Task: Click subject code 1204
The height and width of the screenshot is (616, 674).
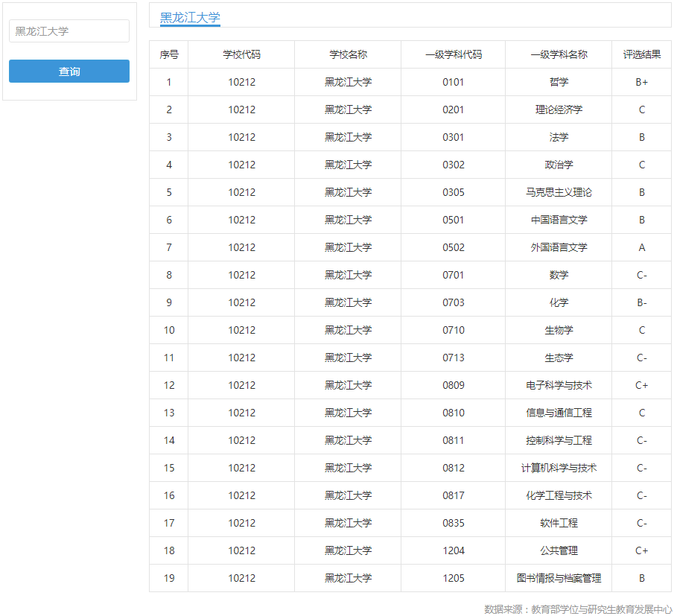Action: click(454, 550)
